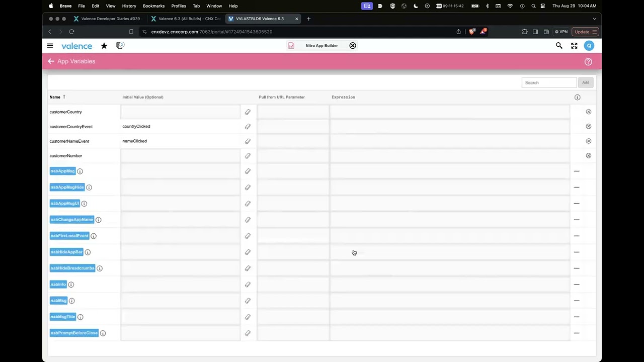Show info for nabHideAppBar variable
The image size is (644, 362).
[88, 252]
